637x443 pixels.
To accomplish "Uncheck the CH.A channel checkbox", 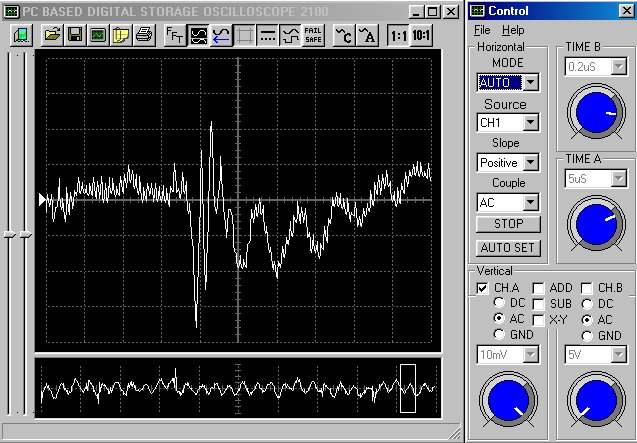I will 482,288.
